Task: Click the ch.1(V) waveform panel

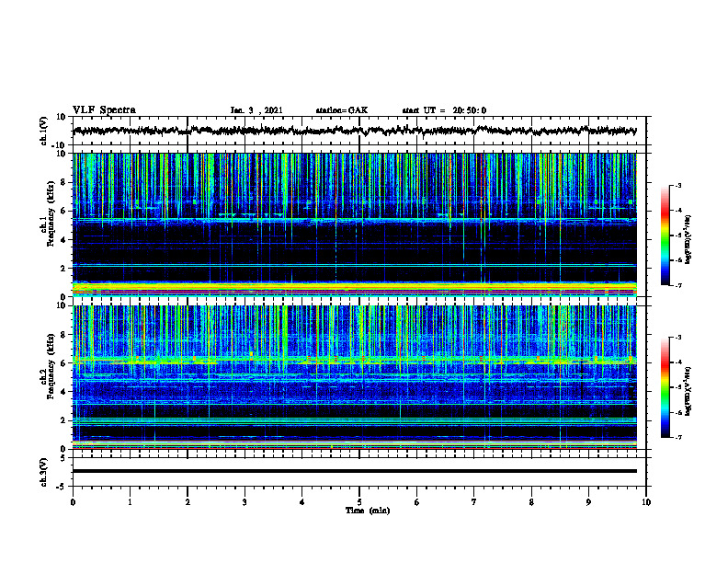Action: tap(359, 131)
